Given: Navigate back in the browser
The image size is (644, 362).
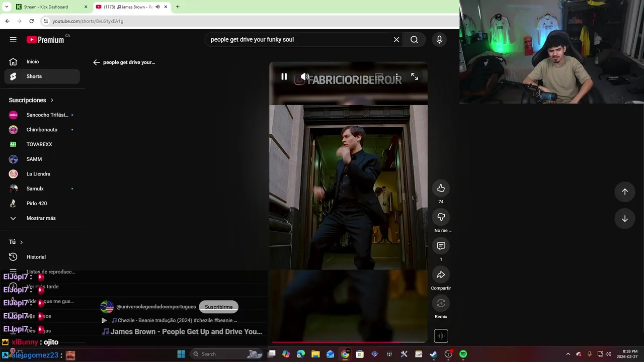Looking at the screenshot, I should [x=7, y=21].
